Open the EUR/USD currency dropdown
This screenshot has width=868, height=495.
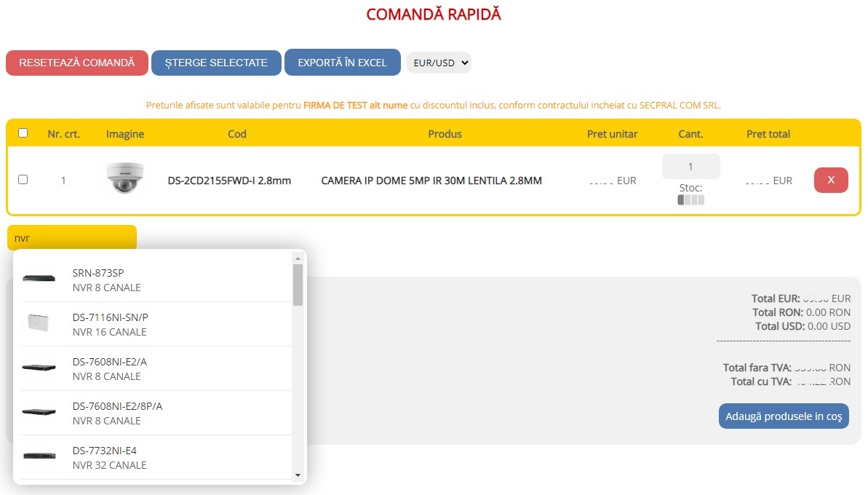(x=439, y=63)
